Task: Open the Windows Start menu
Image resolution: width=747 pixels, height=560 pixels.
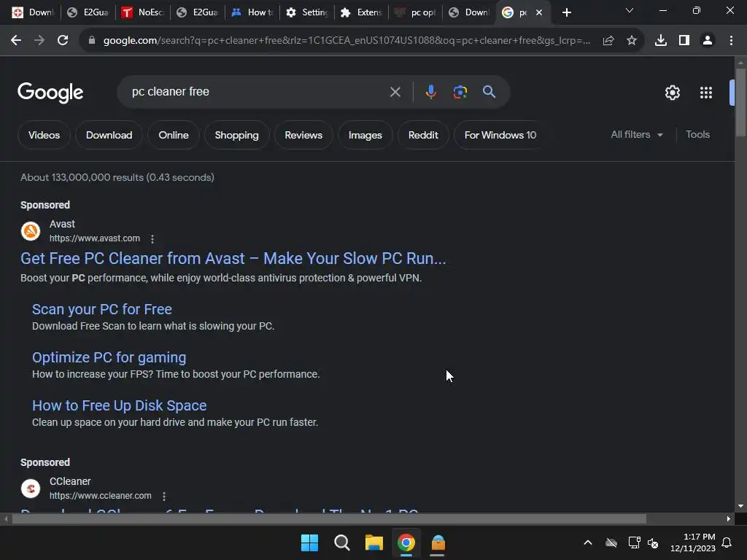Action: (x=309, y=542)
